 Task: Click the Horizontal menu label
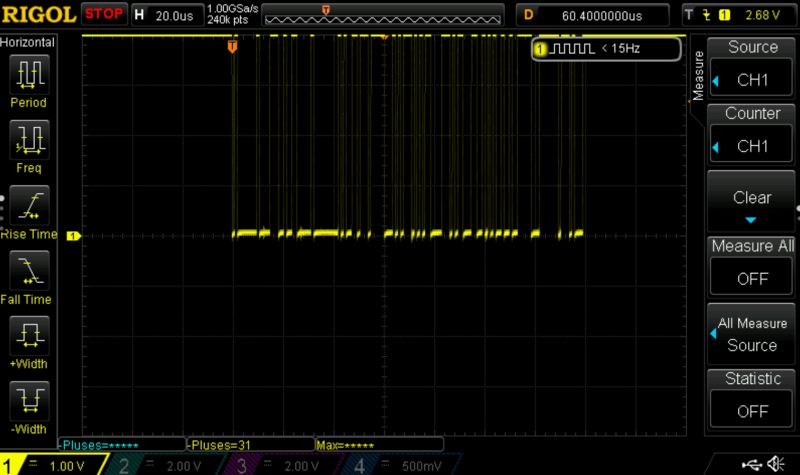28,42
